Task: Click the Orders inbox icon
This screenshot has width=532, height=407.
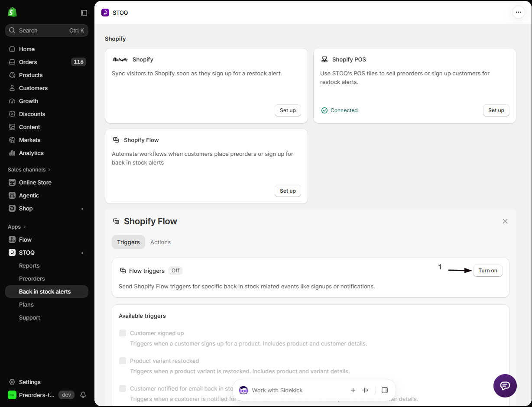Action: tap(12, 62)
